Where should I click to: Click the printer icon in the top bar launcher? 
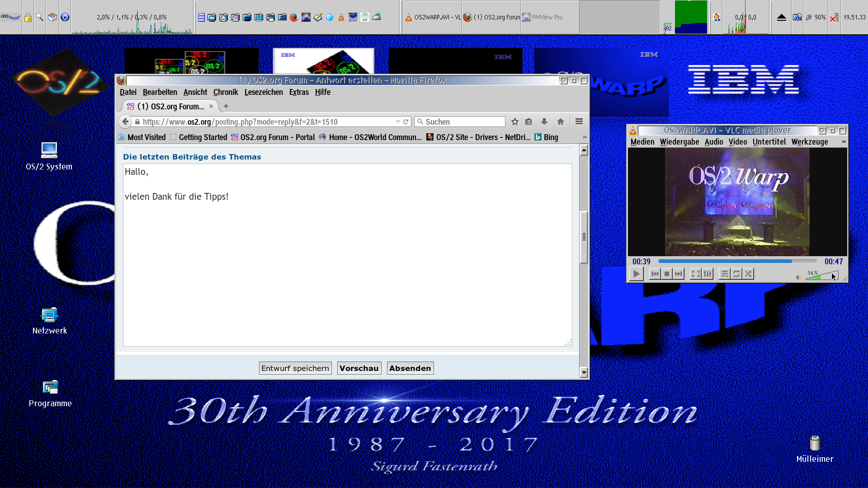pos(223,17)
